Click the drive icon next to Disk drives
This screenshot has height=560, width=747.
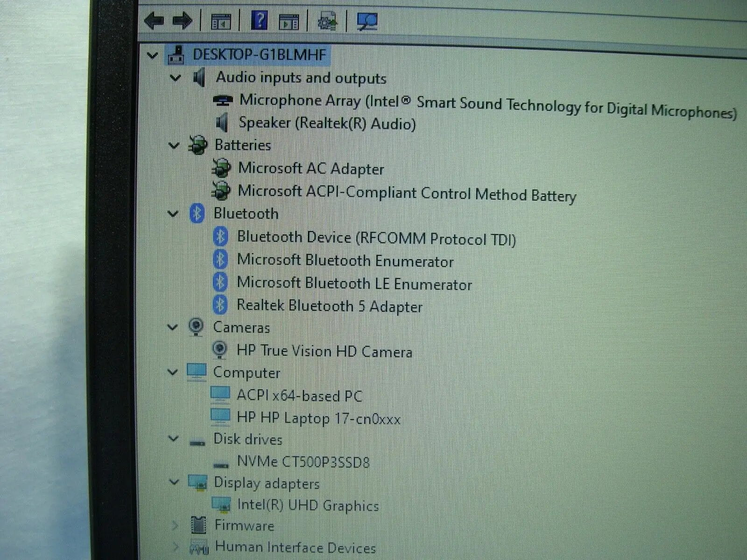coord(197,442)
